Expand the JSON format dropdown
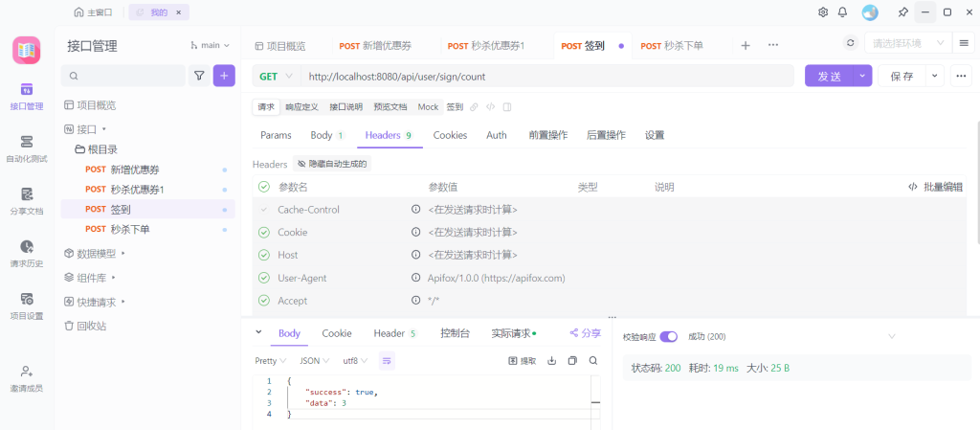The height and width of the screenshot is (430, 980). 313,361
